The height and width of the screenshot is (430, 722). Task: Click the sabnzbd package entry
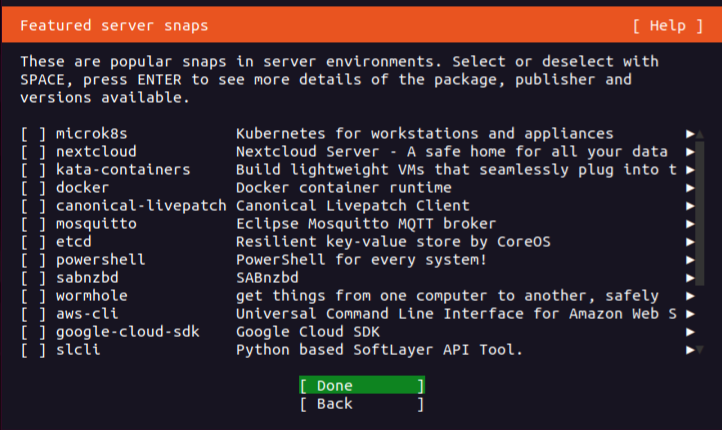[87, 278]
